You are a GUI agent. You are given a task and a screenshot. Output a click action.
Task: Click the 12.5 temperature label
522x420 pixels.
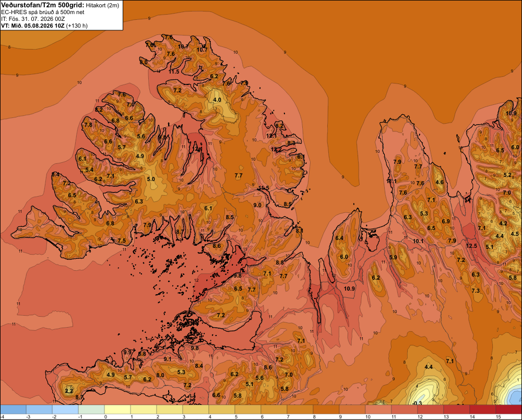click(x=471, y=246)
